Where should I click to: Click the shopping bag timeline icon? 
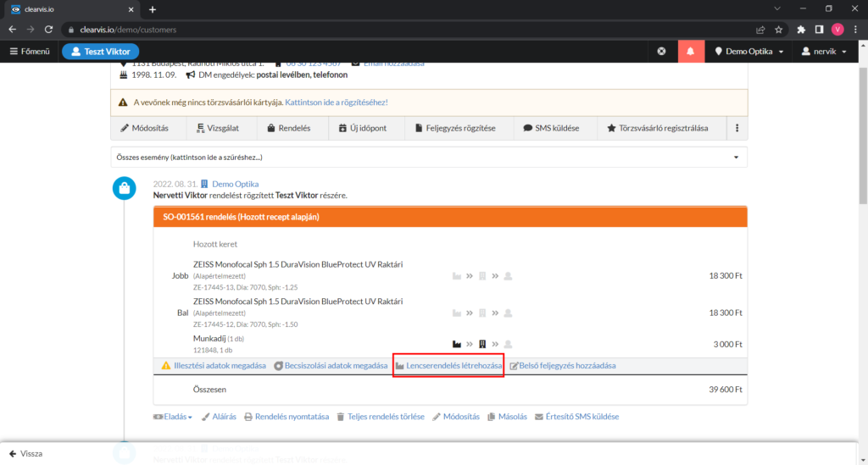pyautogui.click(x=125, y=190)
